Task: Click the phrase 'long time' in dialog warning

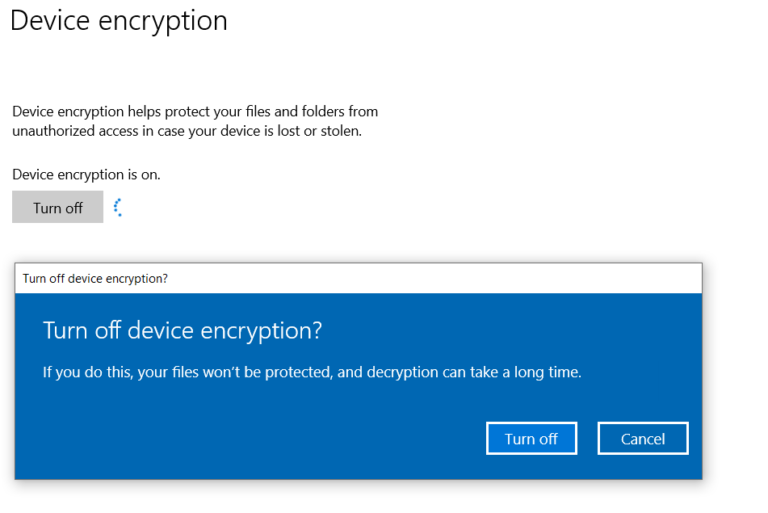Action: (548, 373)
